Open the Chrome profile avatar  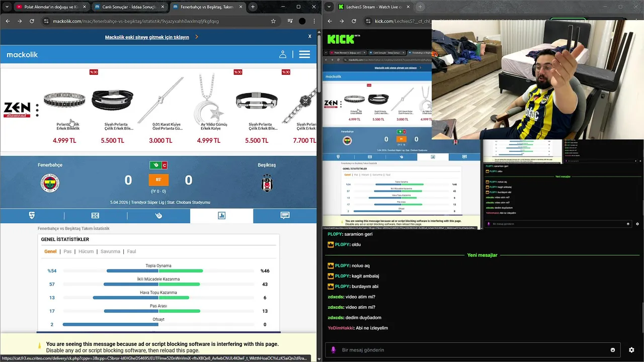click(302, 21)
